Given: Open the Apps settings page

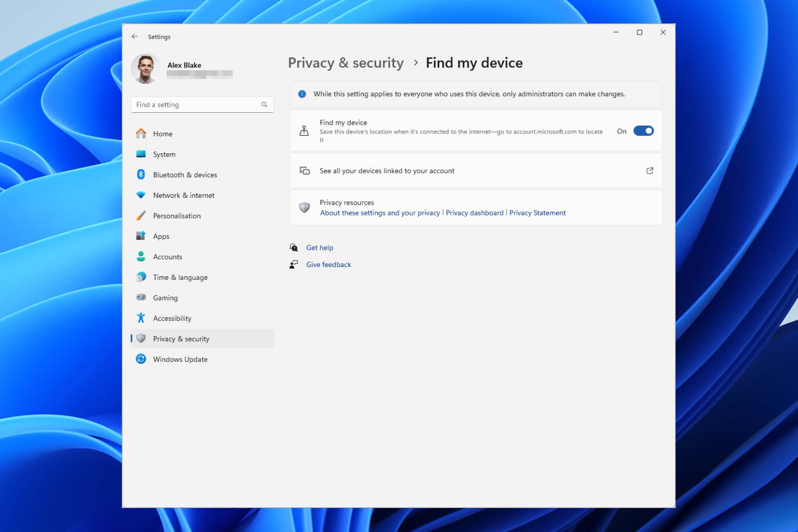Looking at the screenshot, I should click(202, 236).
